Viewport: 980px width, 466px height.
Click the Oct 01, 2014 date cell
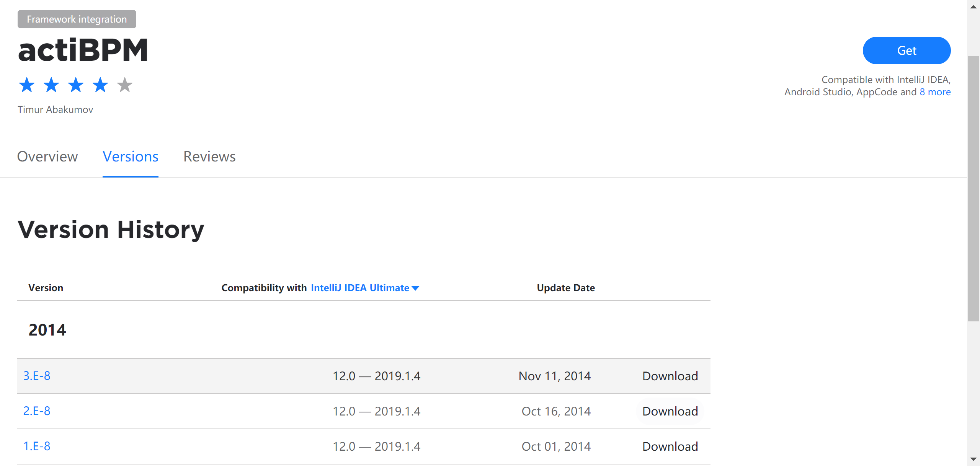point(556,446)
